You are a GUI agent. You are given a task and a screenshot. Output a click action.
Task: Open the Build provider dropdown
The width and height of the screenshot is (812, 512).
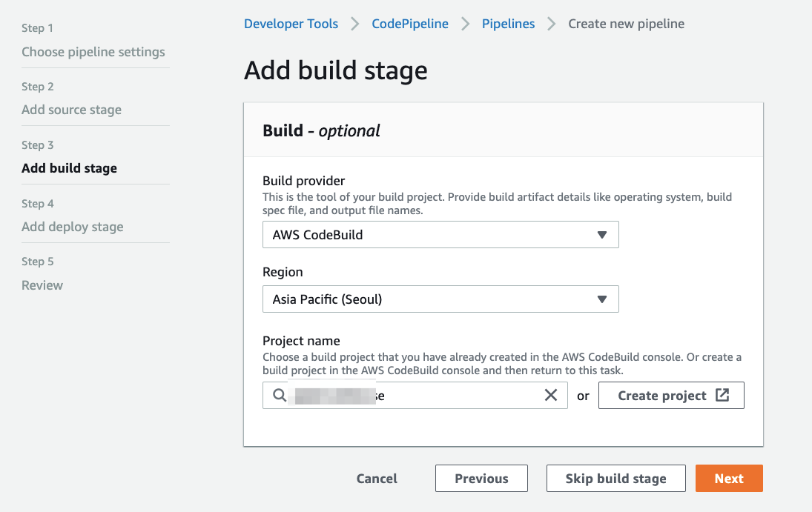(x=440, y=235)
